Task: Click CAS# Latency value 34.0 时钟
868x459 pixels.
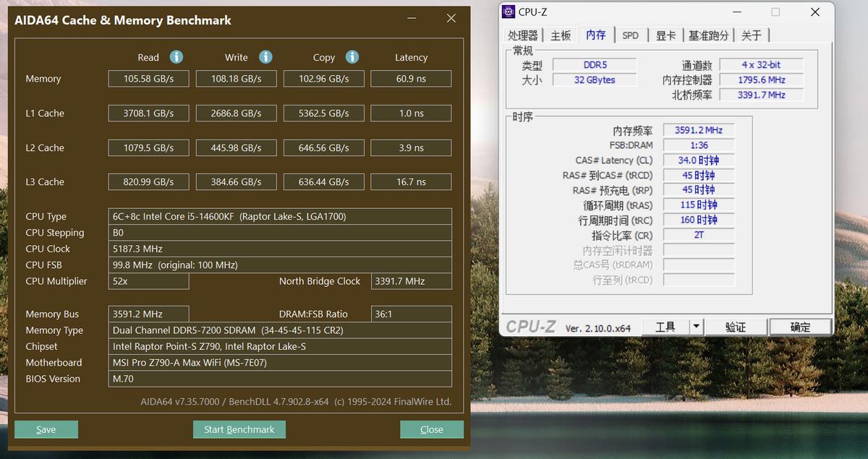Action: click(x=699, y=160)
